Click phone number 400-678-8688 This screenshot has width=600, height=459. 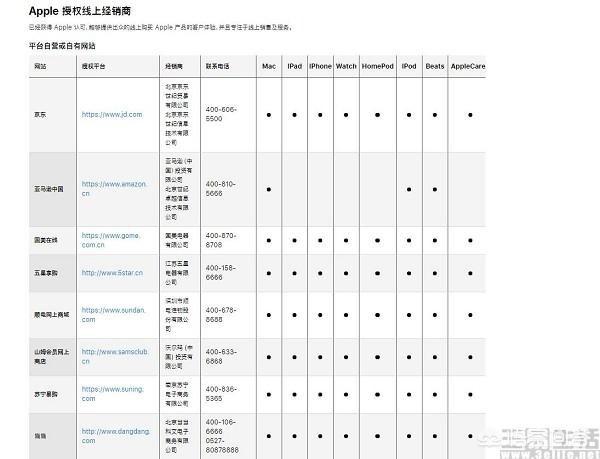point(220,315)
